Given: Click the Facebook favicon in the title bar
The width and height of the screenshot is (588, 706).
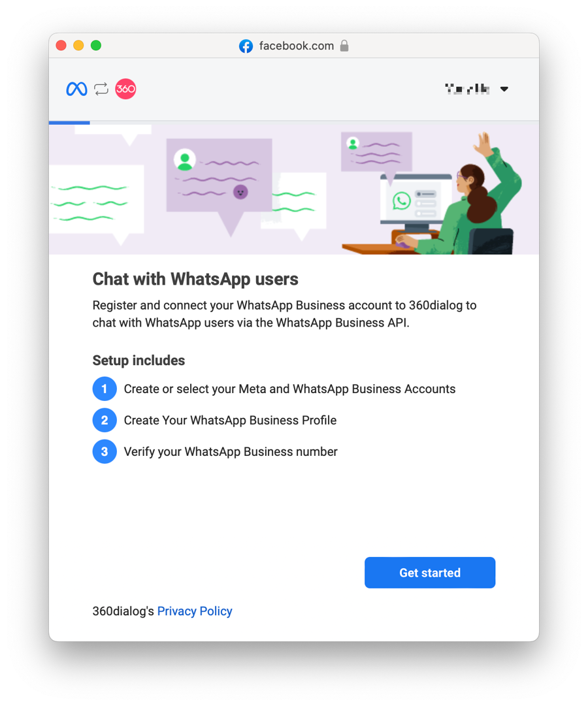Looking at the screenshot, I should pyautogui.click(x=246, y=46).
